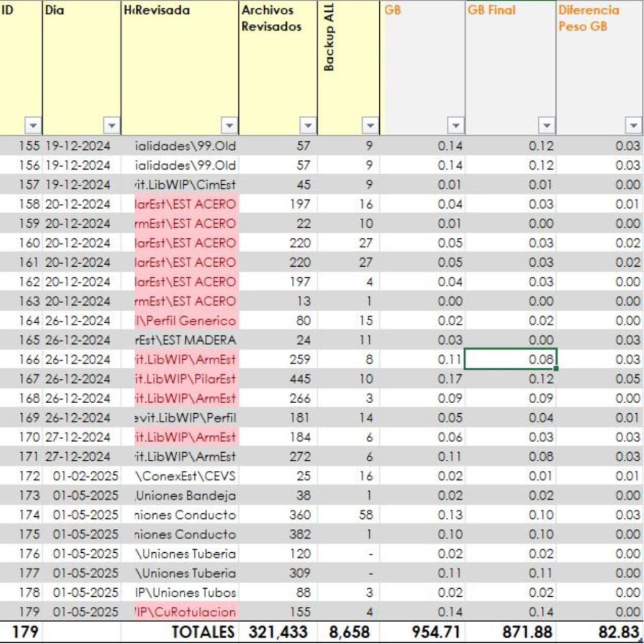Screen dimensions: 644x644
Task: Open the Archivos Revisados filter dropdown
Action: coord(308,126)
